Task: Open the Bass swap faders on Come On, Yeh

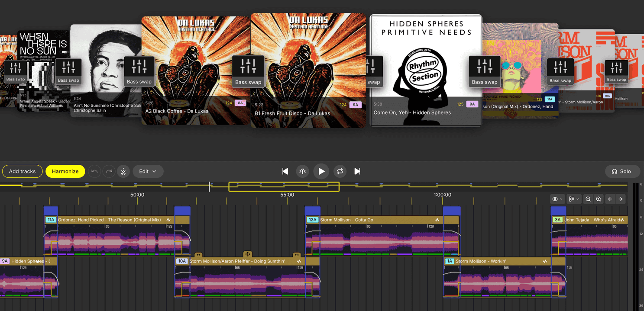Action: point(373,71)
